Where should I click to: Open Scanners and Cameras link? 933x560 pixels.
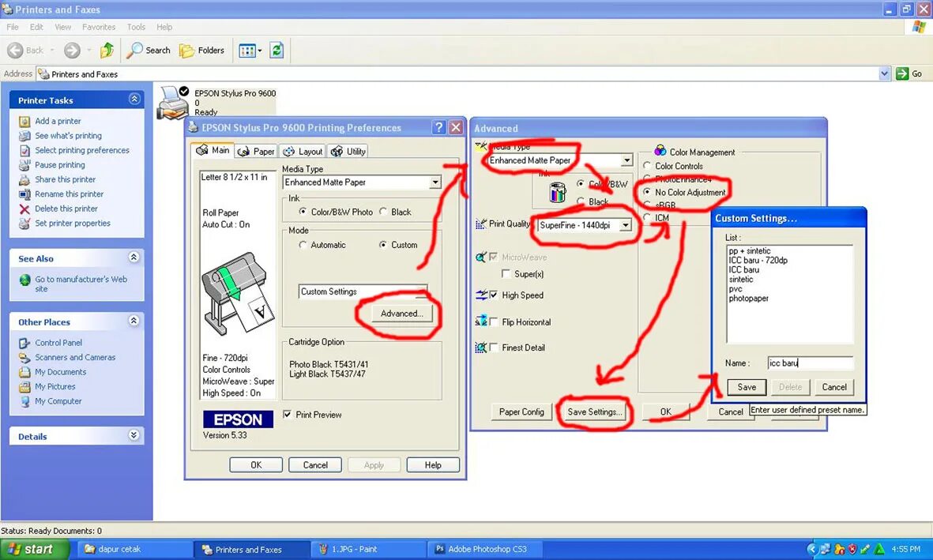[75, 357]
